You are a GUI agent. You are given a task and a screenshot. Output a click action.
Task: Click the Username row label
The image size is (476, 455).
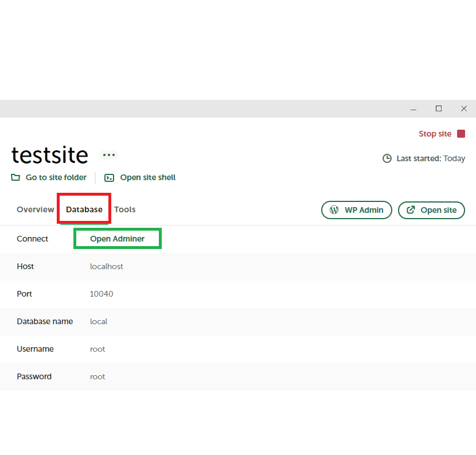(35, 349)
